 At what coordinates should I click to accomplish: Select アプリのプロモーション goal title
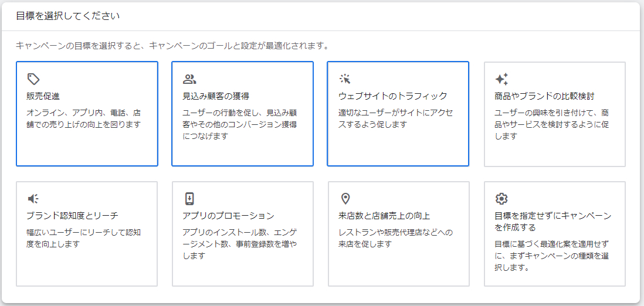pyautogui.click(x=228, y=216)
